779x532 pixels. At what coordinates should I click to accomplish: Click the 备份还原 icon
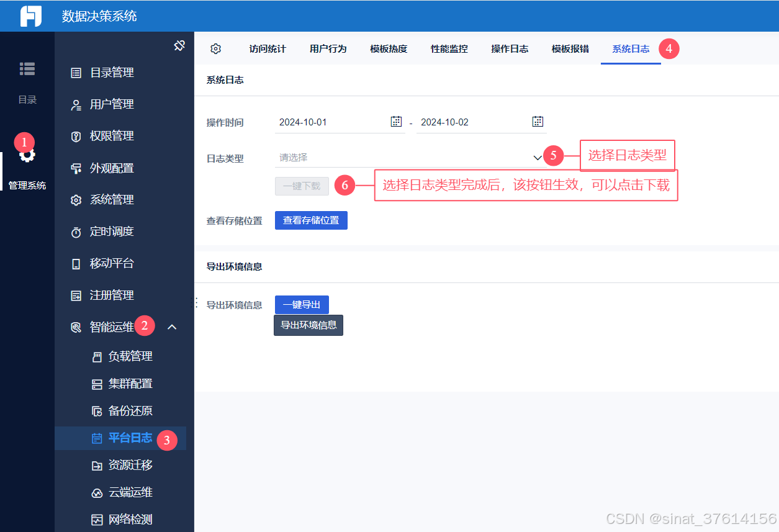(x=97, y=411)
